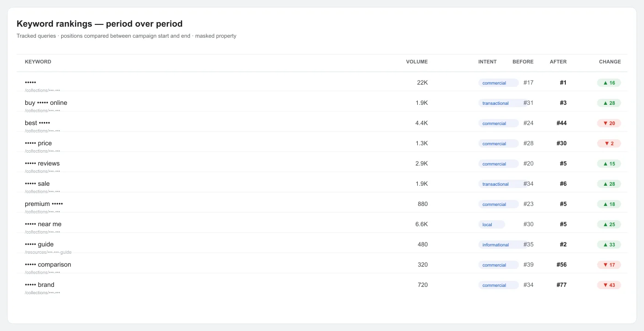Image resolution: width=644 pixels, height=331 pixels.
Task: Select keyword 'buy ••••• online'
Action: tap(46, 103)
